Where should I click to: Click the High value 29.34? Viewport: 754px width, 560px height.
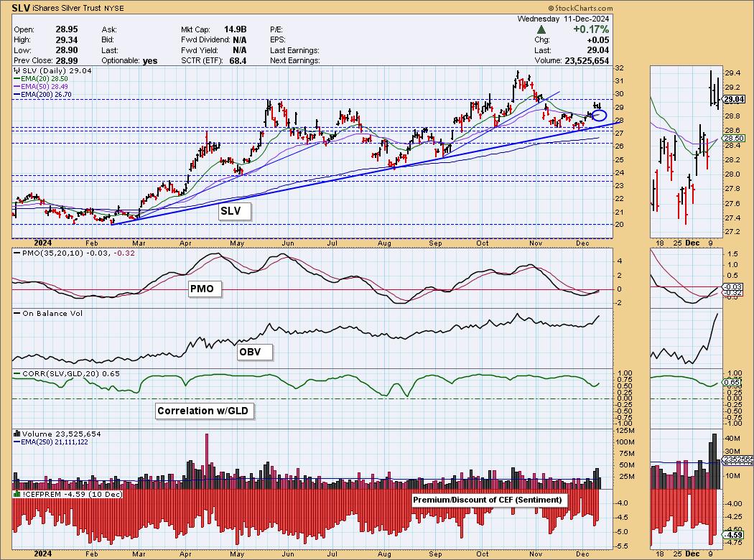click(x=66, y=40)
